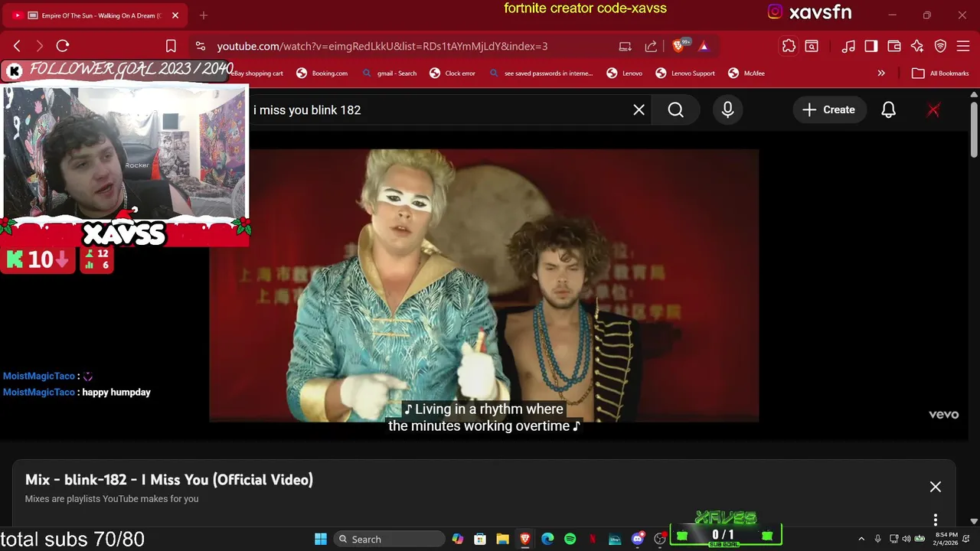Click the YouTube URL address bar
Screen dimensions: 980x551
pyautogui.click(x=382, y=46)
